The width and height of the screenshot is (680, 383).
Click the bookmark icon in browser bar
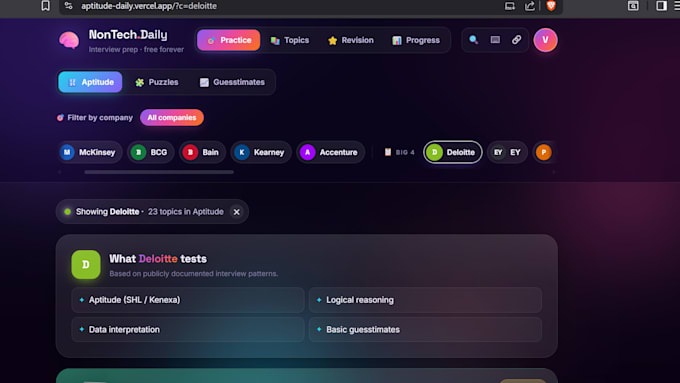[46, 6]
